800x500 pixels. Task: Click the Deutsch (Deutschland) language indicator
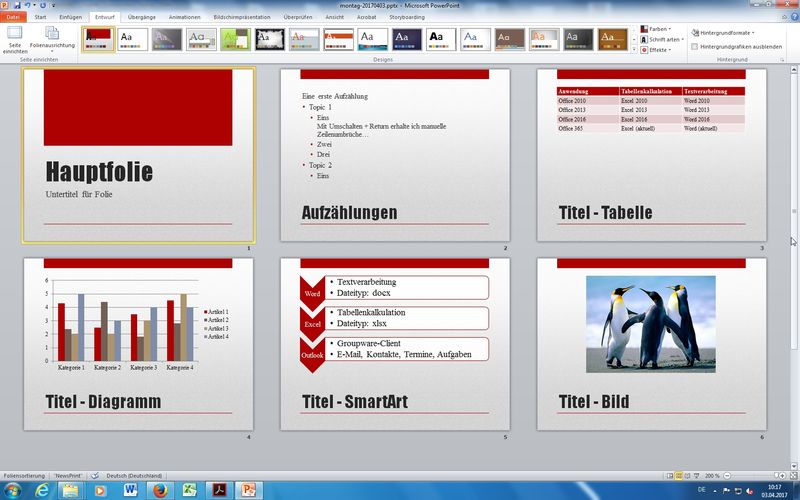coord(134,476)
